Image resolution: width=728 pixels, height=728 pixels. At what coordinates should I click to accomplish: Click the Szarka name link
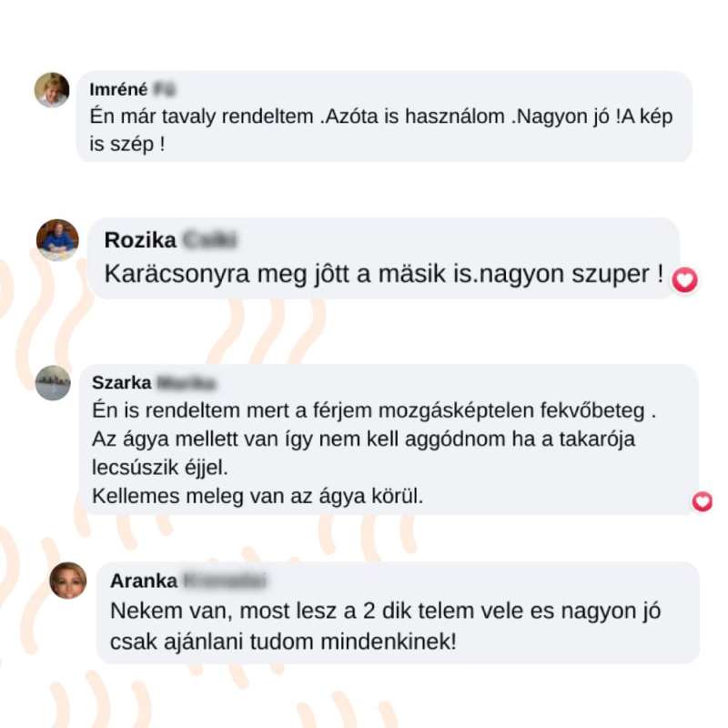[x=122, y=382]
